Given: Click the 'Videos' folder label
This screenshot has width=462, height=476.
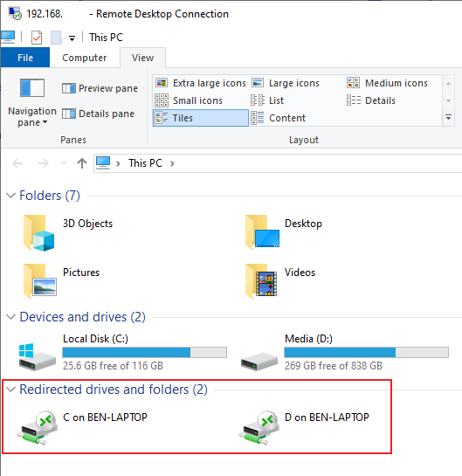Looking at the screenshot, I should 300,272.
